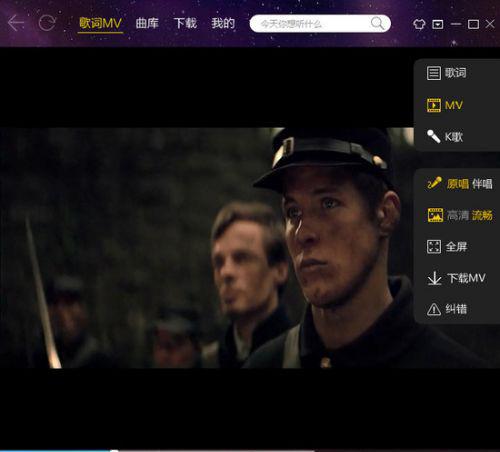Select the MV view option
Screen dimensions: 500x452
coord(454,105)
